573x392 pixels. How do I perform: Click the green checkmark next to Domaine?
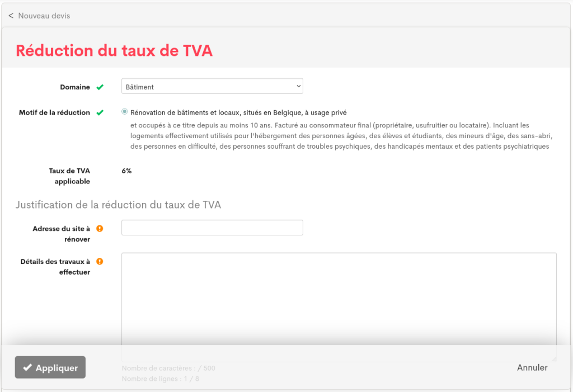click(100, 87)
